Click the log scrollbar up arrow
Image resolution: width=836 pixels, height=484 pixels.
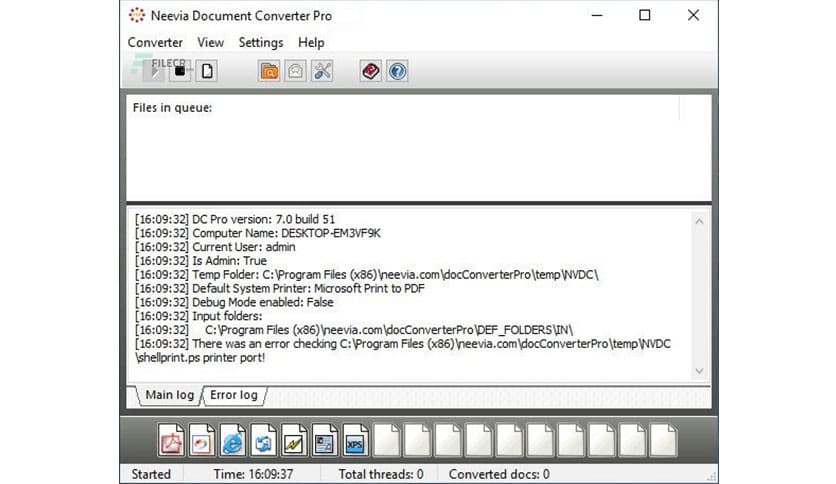700,221
